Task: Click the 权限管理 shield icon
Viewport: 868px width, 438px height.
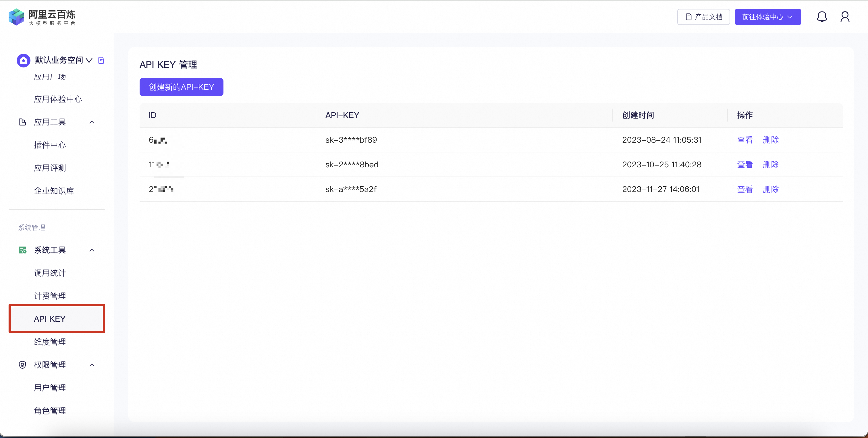Action: (22, 365)
